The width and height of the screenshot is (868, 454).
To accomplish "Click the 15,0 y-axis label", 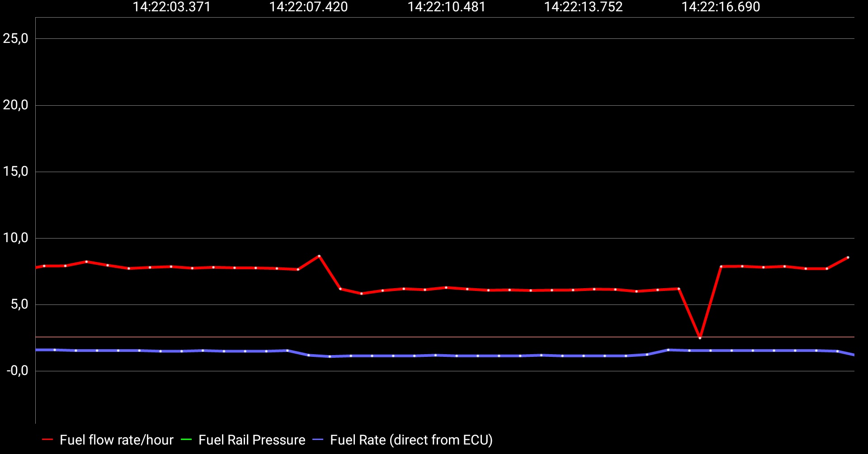I will 16,172.
